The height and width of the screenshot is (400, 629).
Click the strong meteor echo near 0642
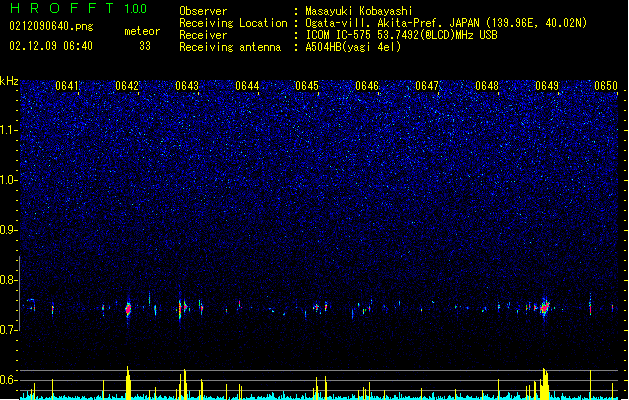point(128,309)
